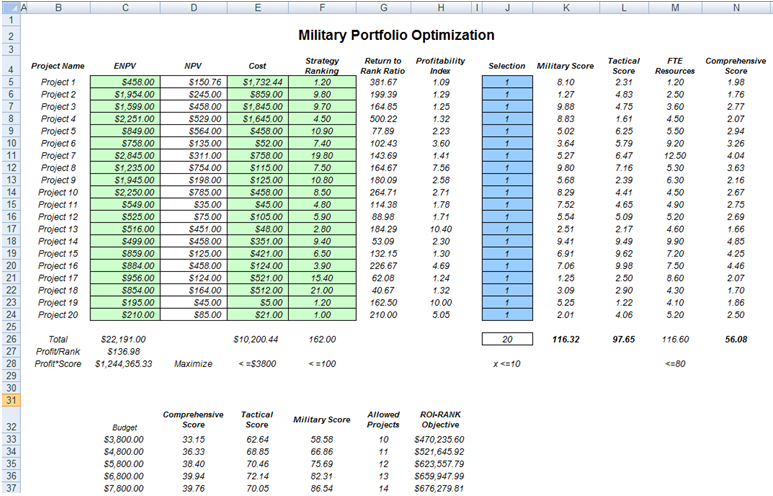Viewport: 773px width, 496px height.
Task: Click the Selection total cell showing 20
Action: click(507, 339)
